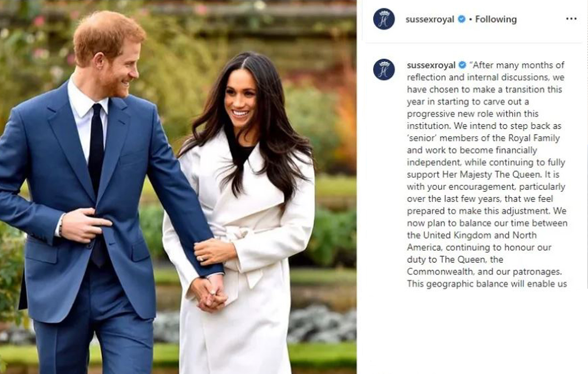Open sussexroyal profile from header username

tap(430, 19)
